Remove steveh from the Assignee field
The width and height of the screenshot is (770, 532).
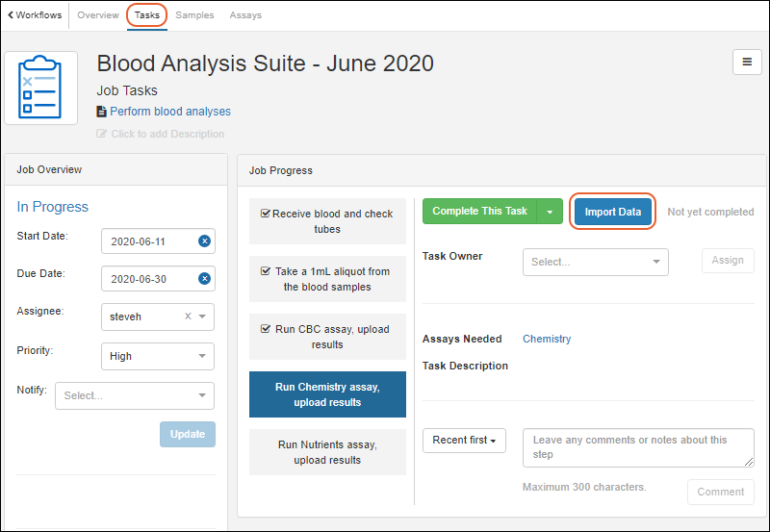pyautogui.click(x=188, y=317)
